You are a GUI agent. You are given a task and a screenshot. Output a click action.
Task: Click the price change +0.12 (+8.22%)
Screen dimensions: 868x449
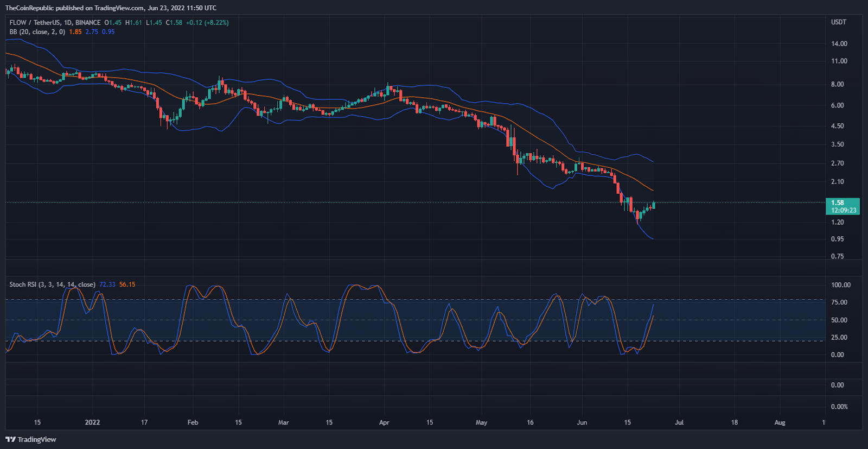207,23
